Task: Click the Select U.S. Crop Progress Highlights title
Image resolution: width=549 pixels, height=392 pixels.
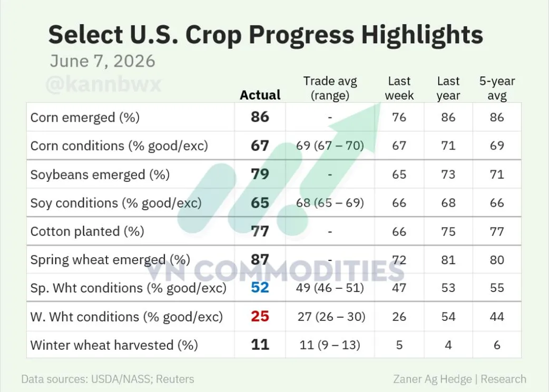Action: (x=266, y=35)
